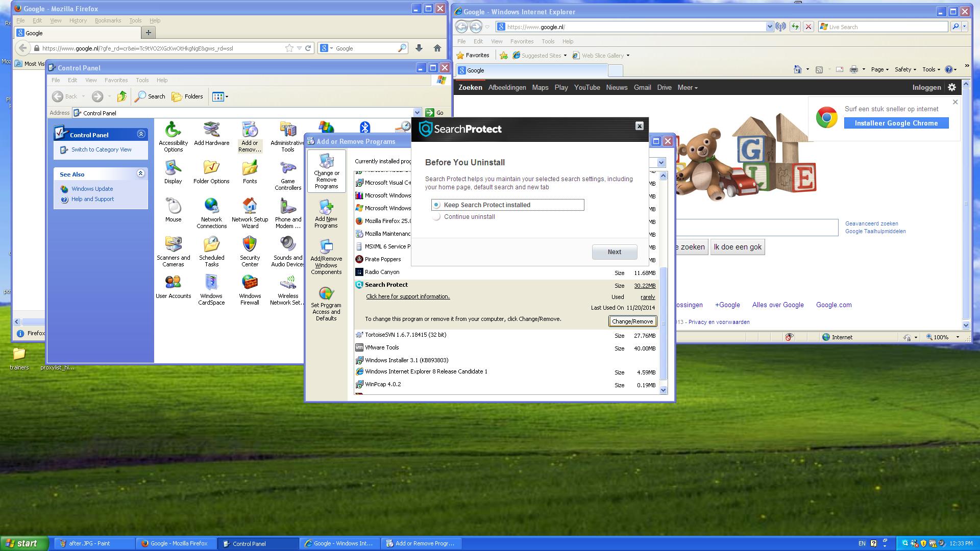This screenshot has height=551, width=980.
Task: Open the Windows Firewall icon
Action: [x=250, y=290]
